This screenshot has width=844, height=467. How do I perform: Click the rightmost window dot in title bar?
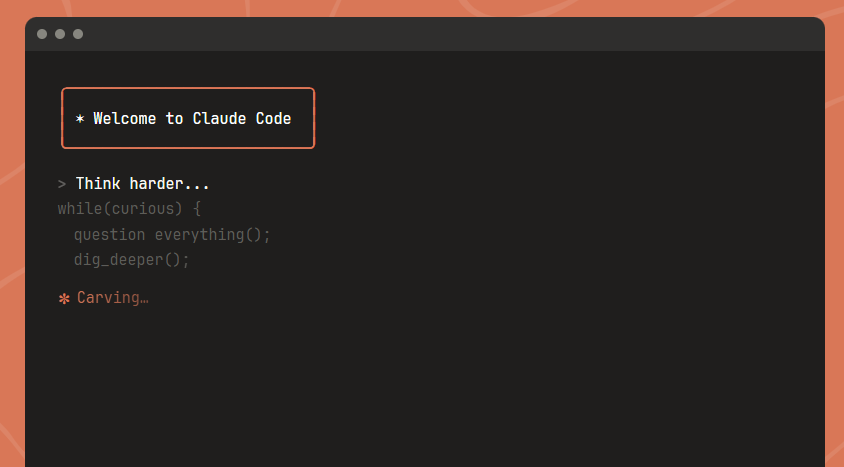tap(78, 34)
